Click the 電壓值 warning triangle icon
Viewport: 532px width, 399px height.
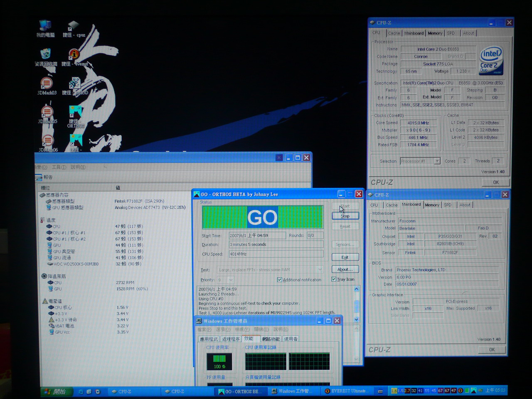pos(45,301)
